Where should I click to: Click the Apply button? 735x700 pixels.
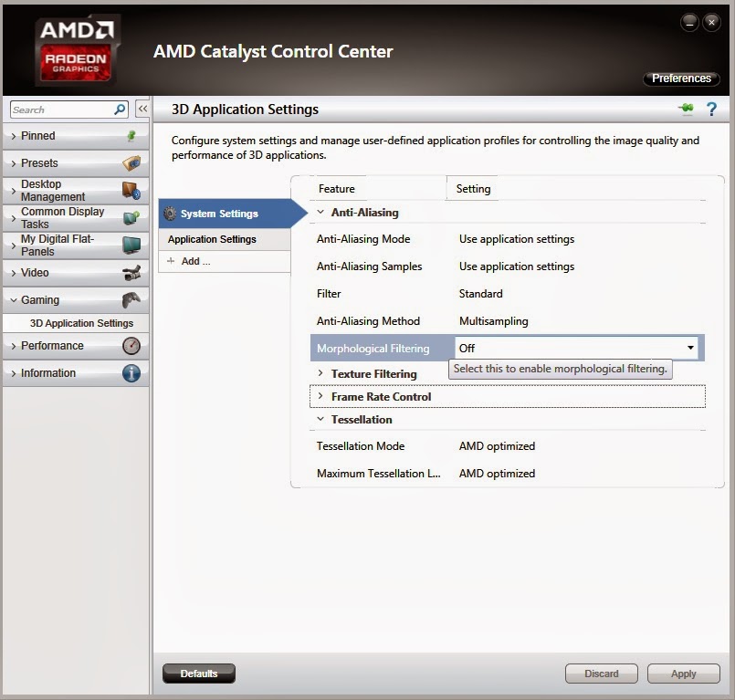click(x=684, y=674)
